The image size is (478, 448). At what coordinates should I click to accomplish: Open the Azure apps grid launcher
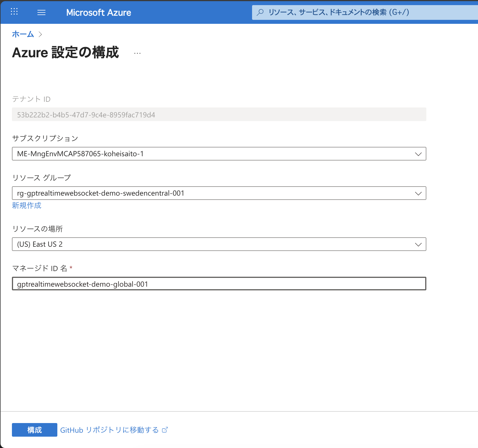[14, 12]
